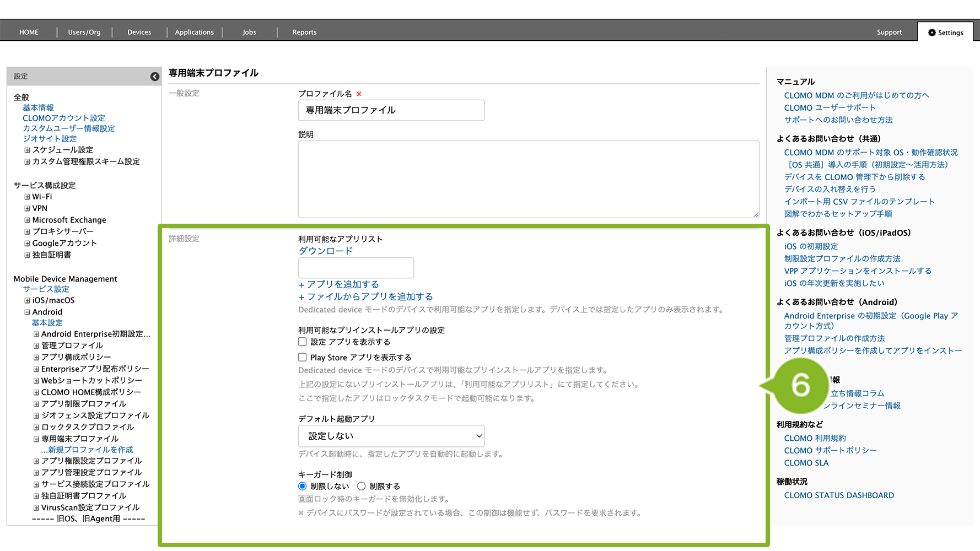Click ファイルからアプリを追加する link
This screenshot has height=551, width=980.
pyautogui.click(x=366, y=296)
